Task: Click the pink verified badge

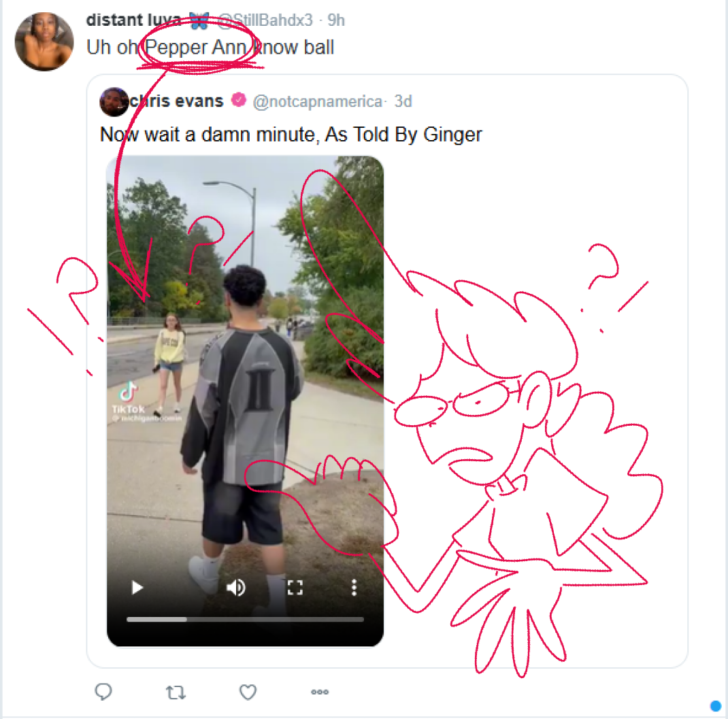Action: coord(239,100)
